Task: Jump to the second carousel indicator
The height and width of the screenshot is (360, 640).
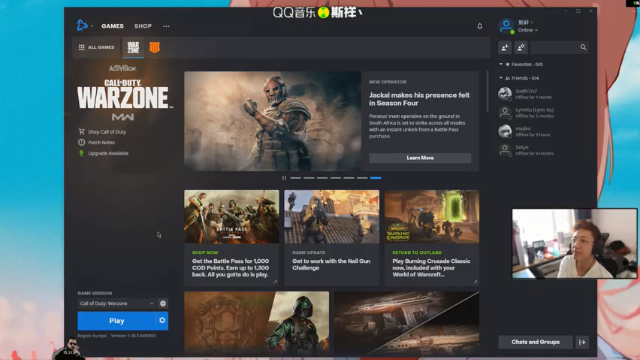Action: [x=309, y=178]
